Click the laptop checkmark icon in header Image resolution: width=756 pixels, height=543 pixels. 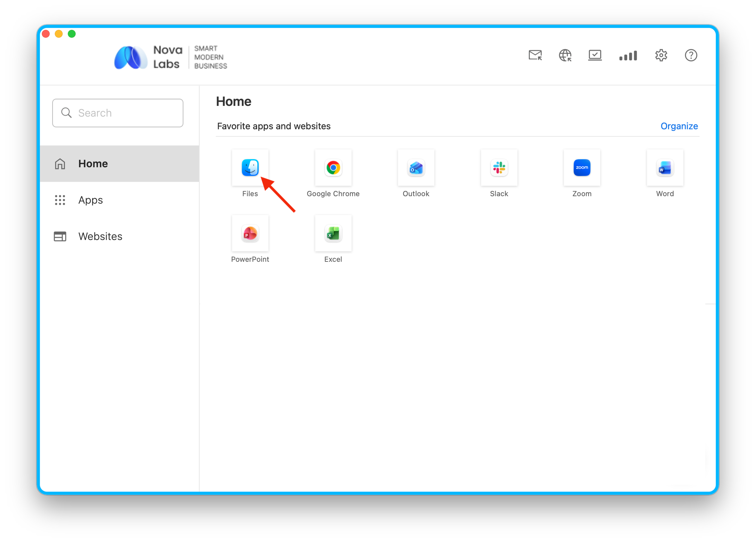click(595, 55)
